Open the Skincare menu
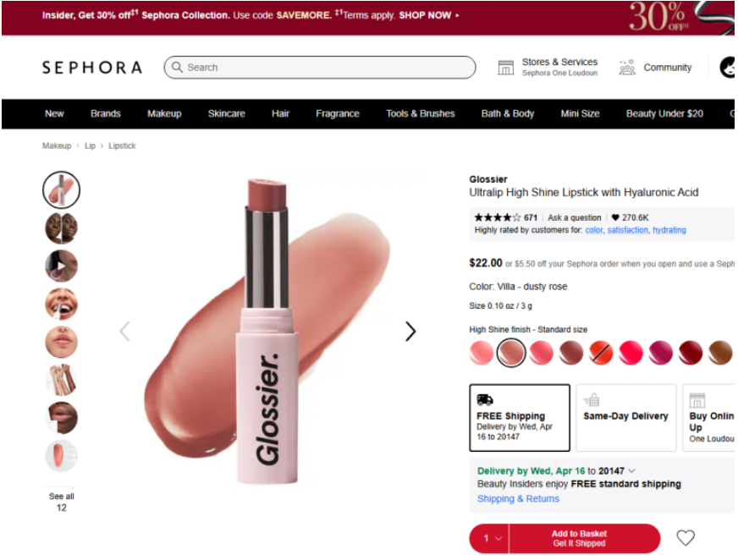This screenshot has width=738, height=560. (x=226, y=113)
